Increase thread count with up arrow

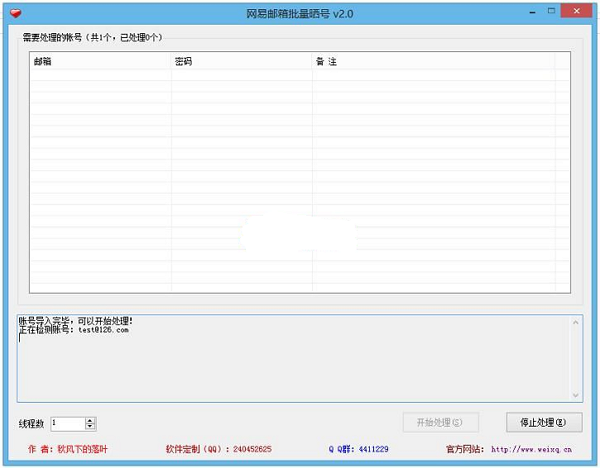tap(90, 421)
